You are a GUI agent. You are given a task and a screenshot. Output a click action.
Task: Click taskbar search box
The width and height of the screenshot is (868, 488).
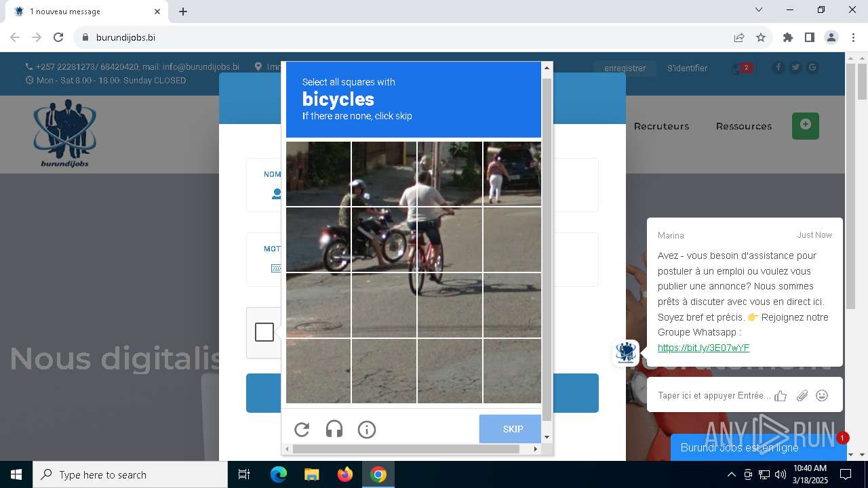130,474
